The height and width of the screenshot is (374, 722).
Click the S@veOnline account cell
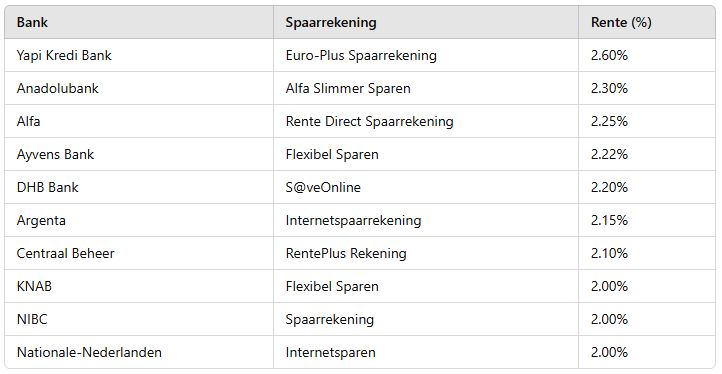[x=426, y=187]
